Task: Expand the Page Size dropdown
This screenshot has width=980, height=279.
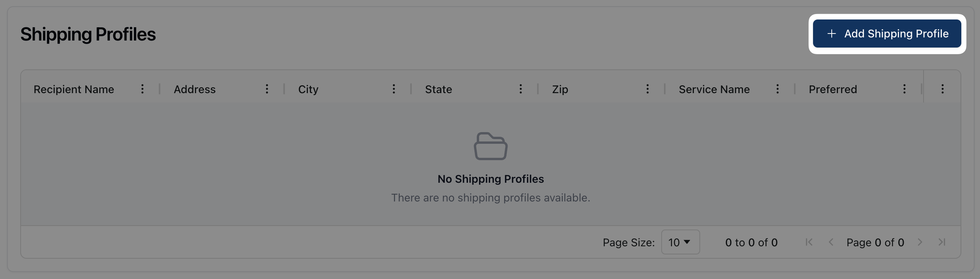Action: (x=680, y=242)
